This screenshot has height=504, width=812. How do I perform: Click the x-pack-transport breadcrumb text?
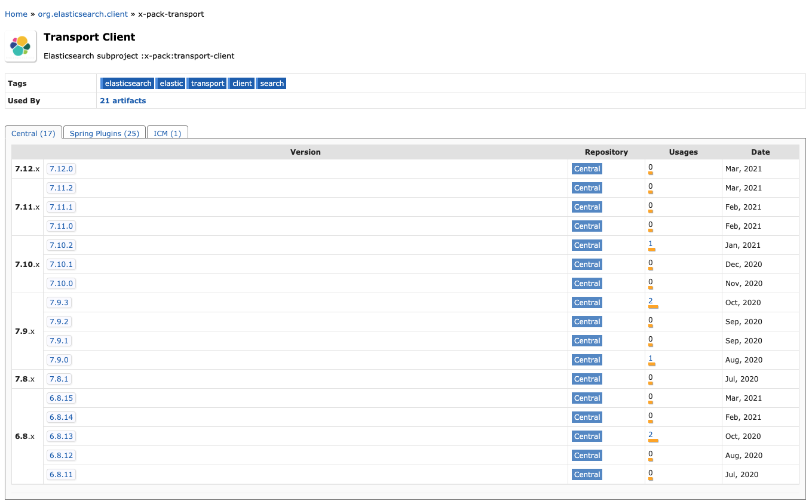click(171, 14)
